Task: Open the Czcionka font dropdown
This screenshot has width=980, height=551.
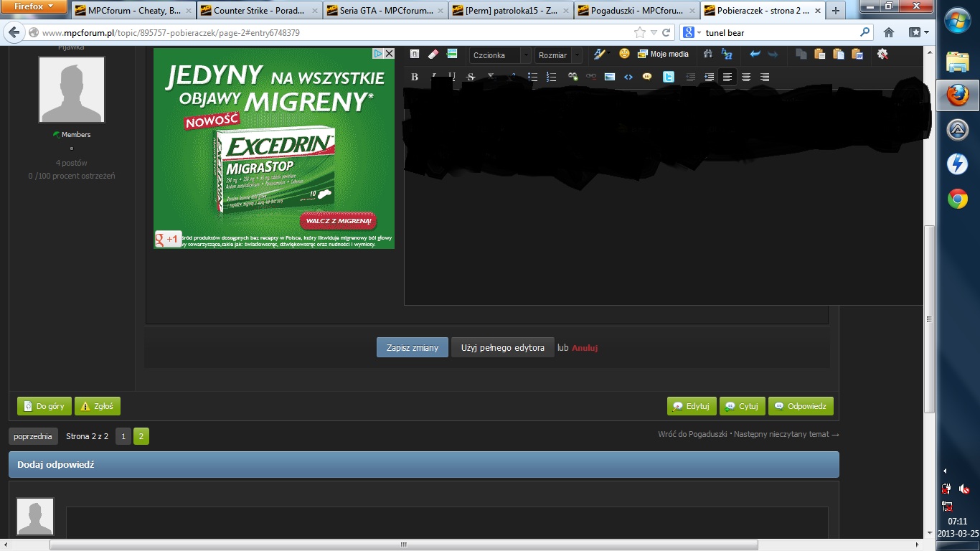Action: (500, 55)
